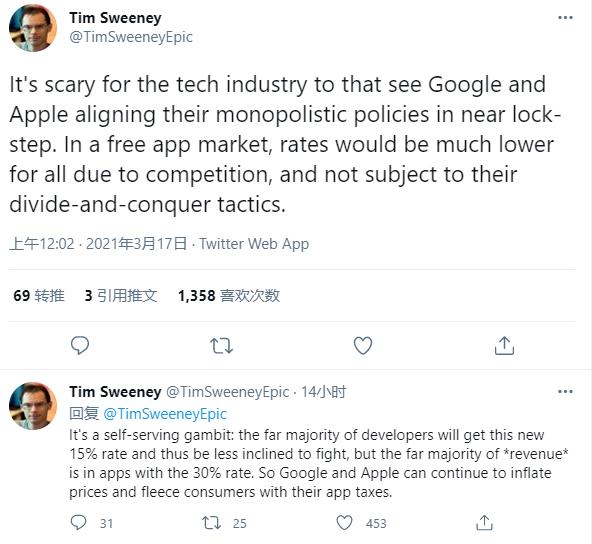View the 69 retweets list
Viewport: 592px width, 544px height.
click(39, 296)
